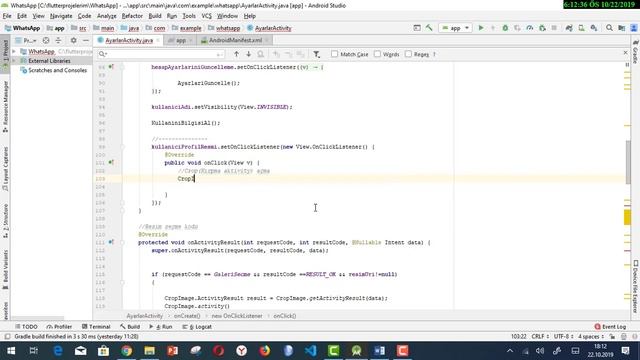This screenshot has height=360, width=640.
Task: Switch to the AndroidManifest.xml tab
Action: [235, 40]
